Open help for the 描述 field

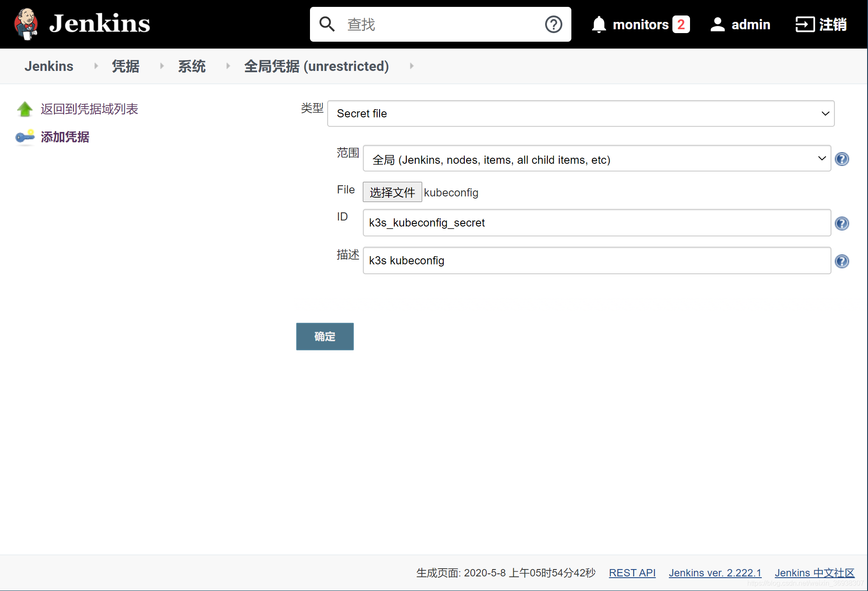(x=842, y=261)
